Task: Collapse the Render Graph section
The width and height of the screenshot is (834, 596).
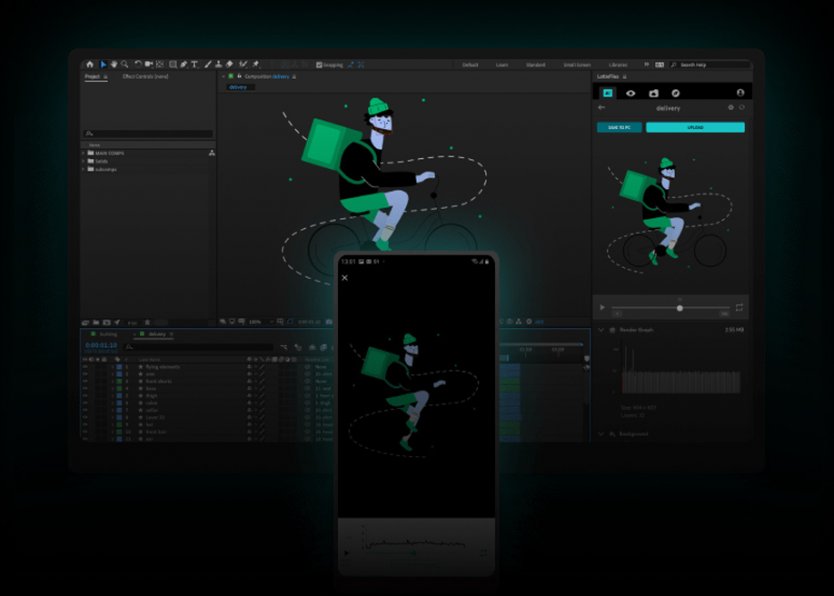Action: coord(602,329)
